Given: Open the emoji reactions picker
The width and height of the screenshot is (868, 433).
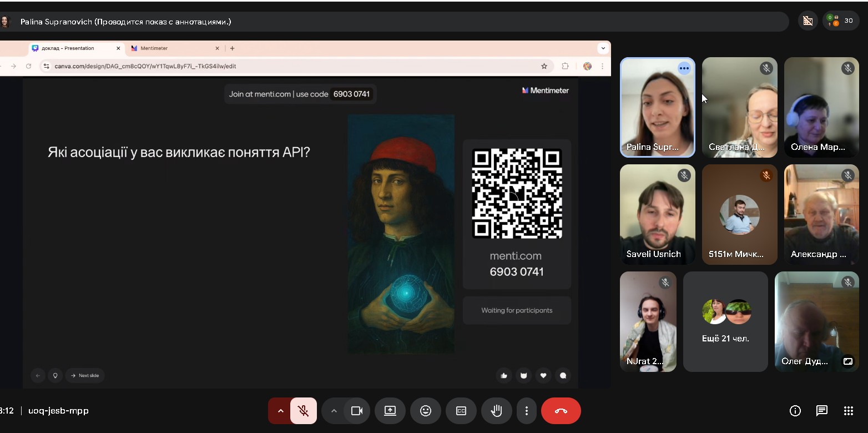Looking at the screenshot, I should coord(426,411).
